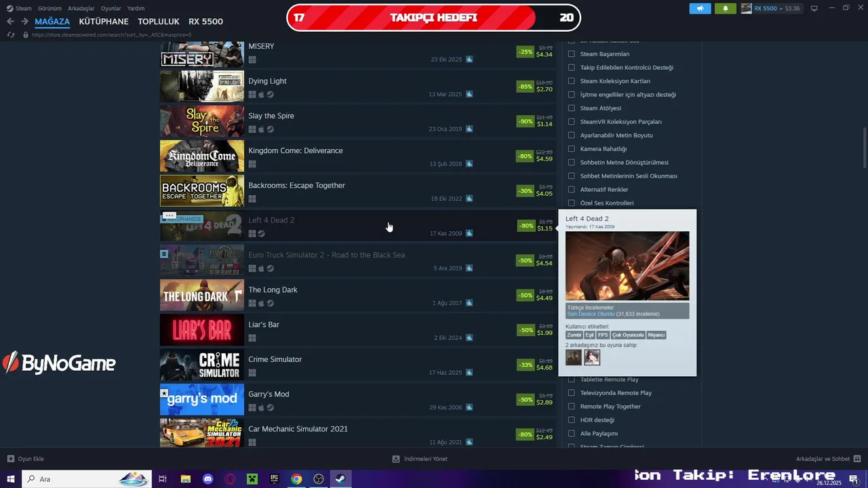Open the Windows Start menu
This screenshot has height=488, width=868.
pos(11,479)
